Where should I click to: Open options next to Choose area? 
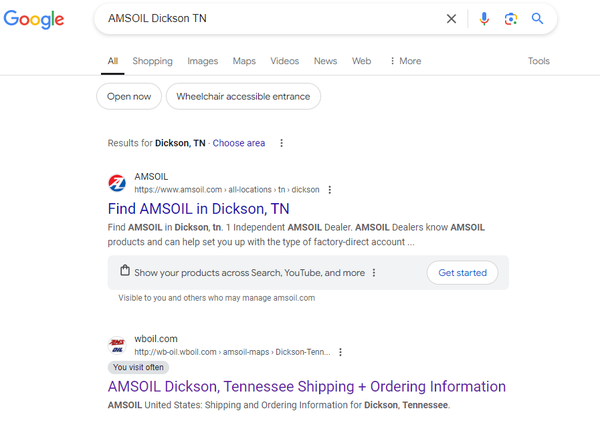pyautogui.click(x=282, y=143)
